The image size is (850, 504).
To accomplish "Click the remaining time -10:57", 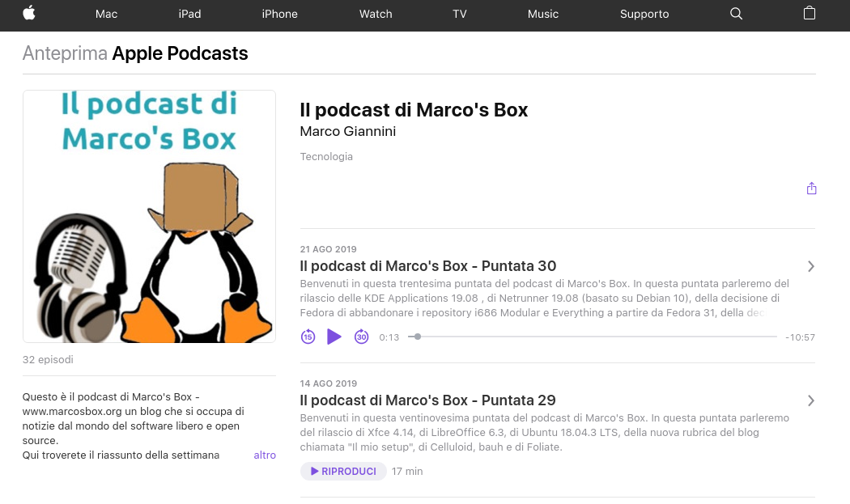I will (x=800, y=337).
